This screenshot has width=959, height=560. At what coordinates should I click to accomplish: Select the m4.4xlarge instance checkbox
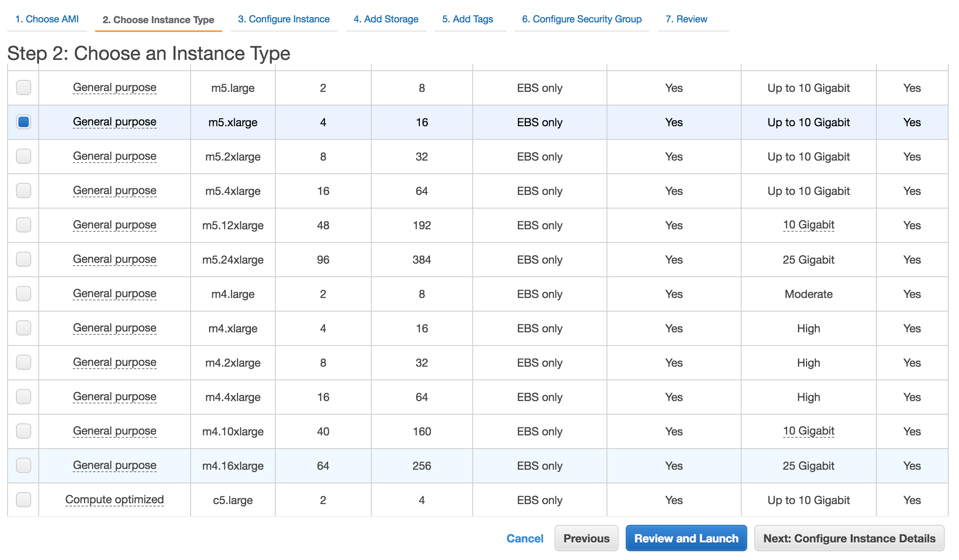[24, 397]
